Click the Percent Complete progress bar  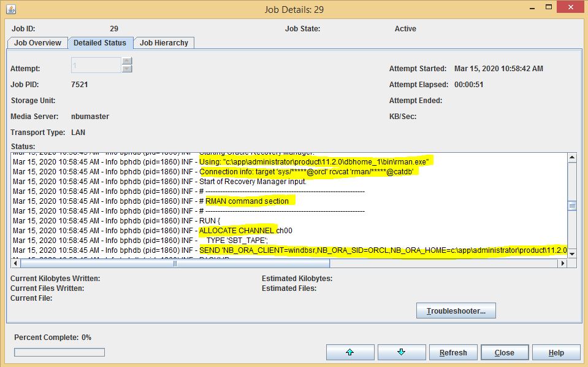pos(59,352)
